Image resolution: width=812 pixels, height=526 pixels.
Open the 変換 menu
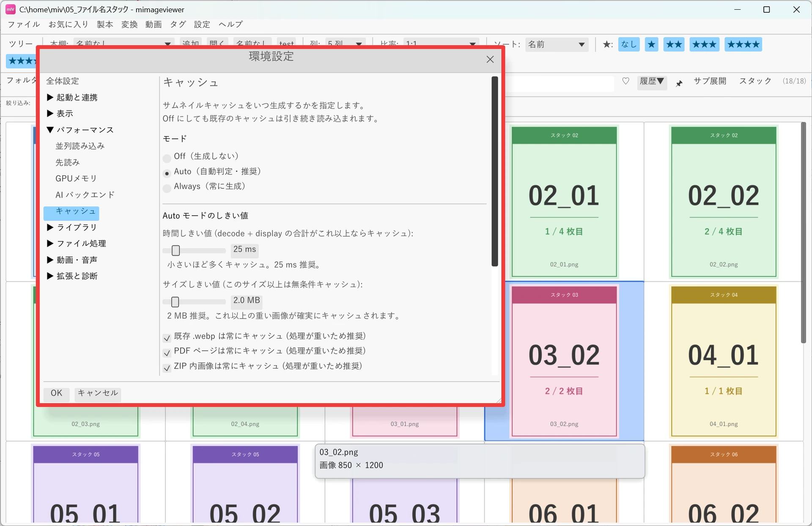(x=129, y=24)
